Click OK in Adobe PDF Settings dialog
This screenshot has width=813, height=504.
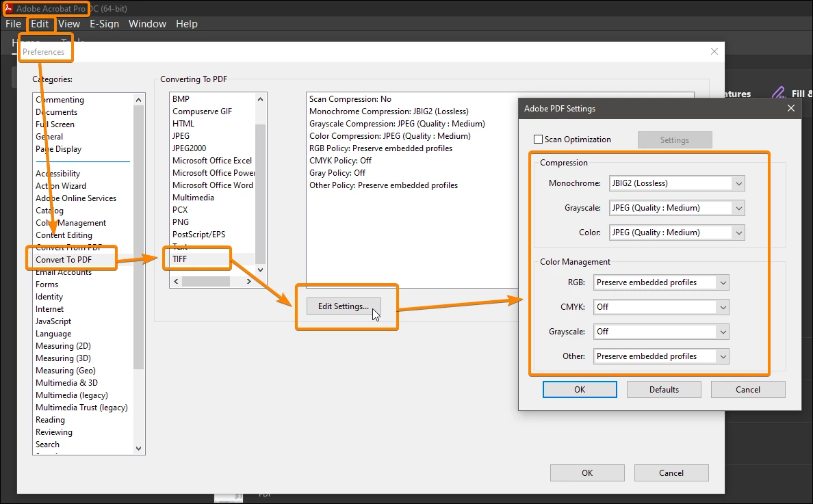(580, 390)
